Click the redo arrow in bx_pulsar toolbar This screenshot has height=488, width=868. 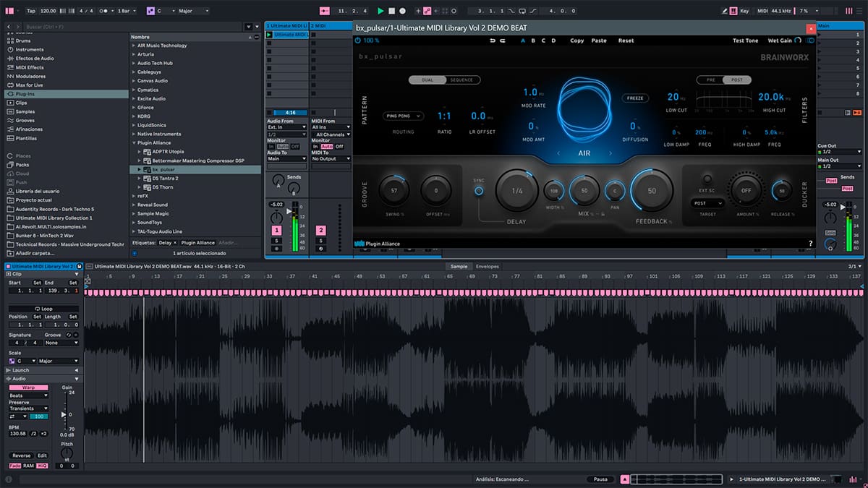[503, 40]
